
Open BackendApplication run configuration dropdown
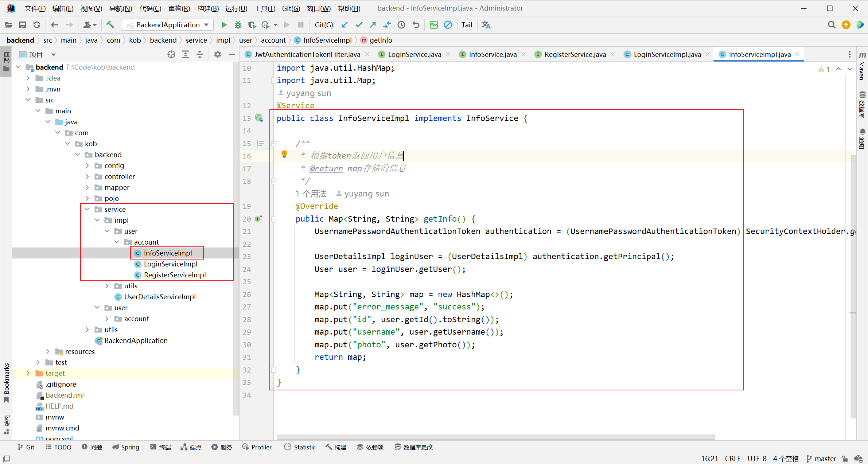tap(167, 25)
